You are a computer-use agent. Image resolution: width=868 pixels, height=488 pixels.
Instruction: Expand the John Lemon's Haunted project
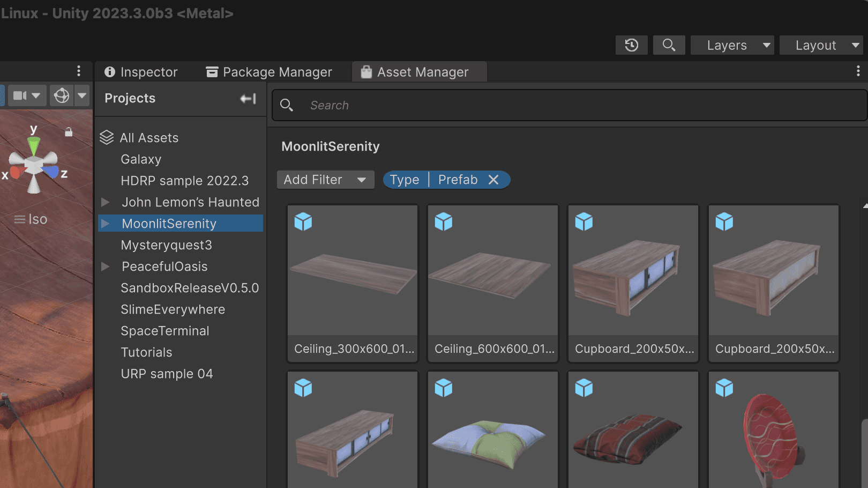(105, 202)
